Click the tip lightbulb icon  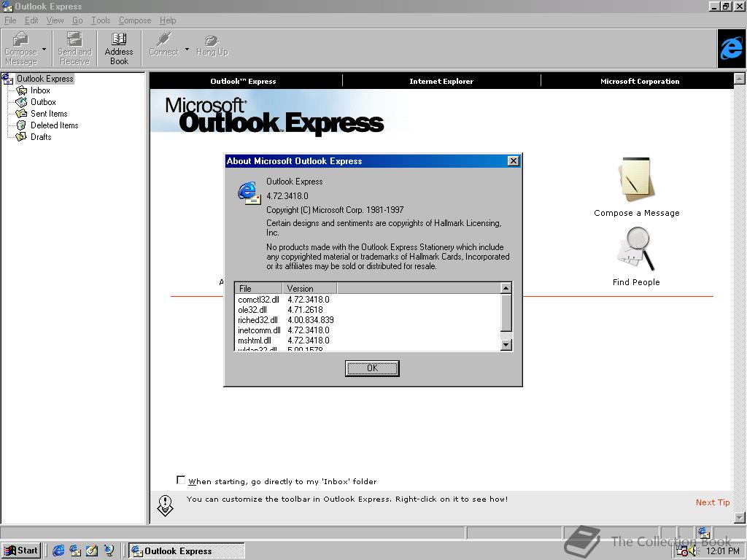(x=165, y=506)
